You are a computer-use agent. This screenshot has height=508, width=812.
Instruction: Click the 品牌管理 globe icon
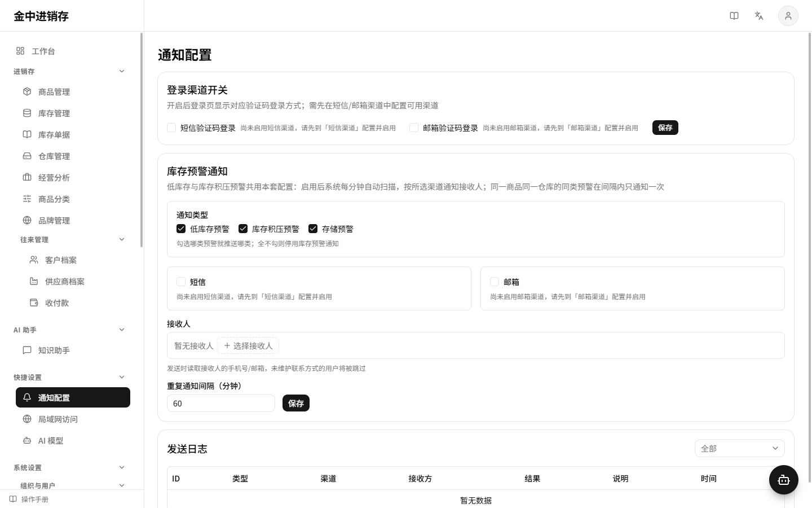click(27, 220)
